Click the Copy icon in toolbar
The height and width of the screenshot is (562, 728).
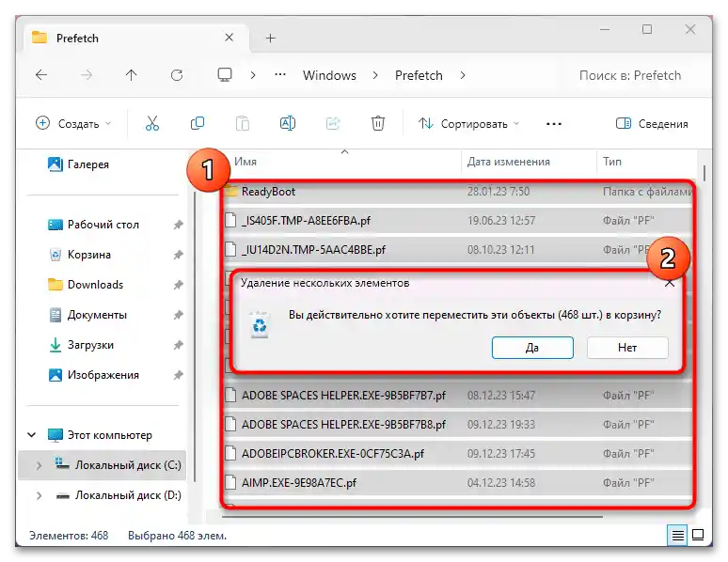click(198, 123)
